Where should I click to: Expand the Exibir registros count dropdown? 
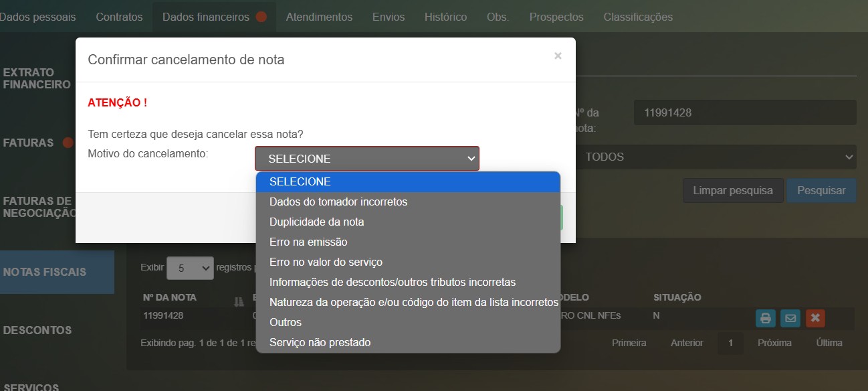click(x=190, y=268)
